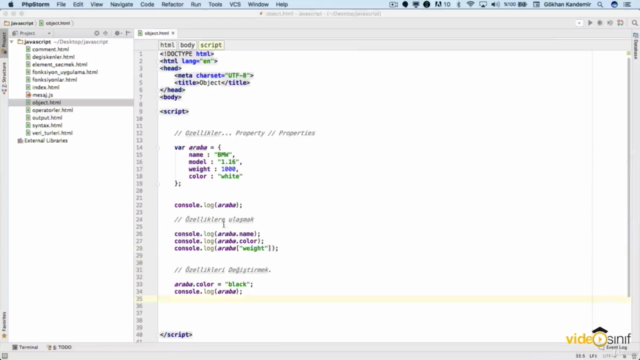Close the object.html editor tab
Image resolution: width=640 pixels, height=360 pixels.
pos(173,33)
